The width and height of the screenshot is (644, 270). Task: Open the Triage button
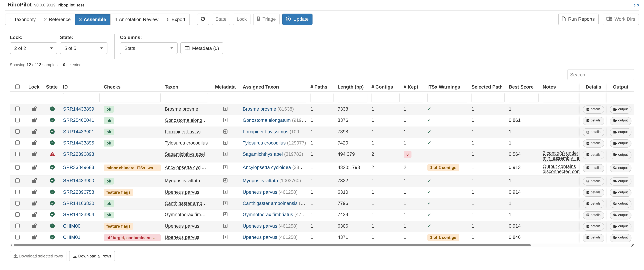[266, 19]
